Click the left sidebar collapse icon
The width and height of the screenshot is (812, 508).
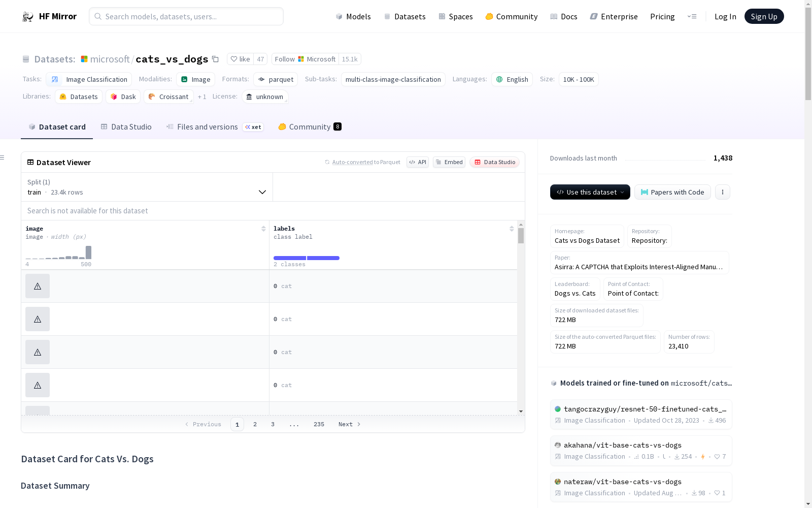click(x=2, y=157)
